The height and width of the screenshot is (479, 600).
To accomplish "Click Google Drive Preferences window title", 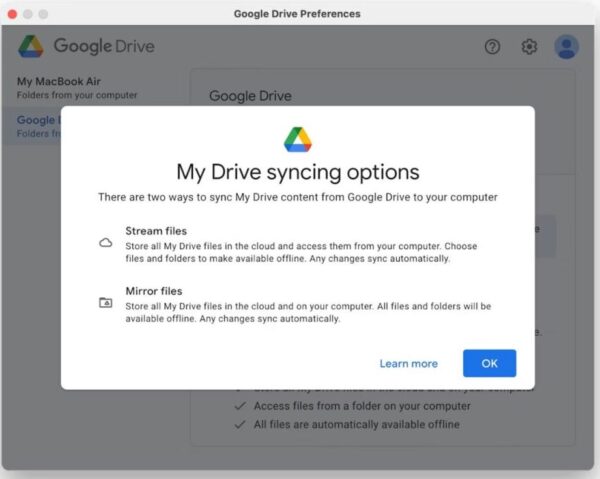I will click(x=297, y=14).
